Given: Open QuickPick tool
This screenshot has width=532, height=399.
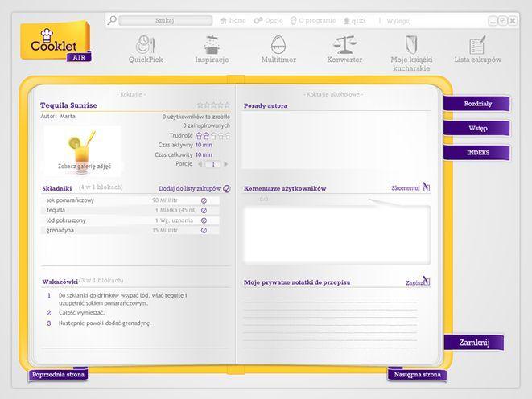Looking at the screenshot, I should click(x=146, y=49).
